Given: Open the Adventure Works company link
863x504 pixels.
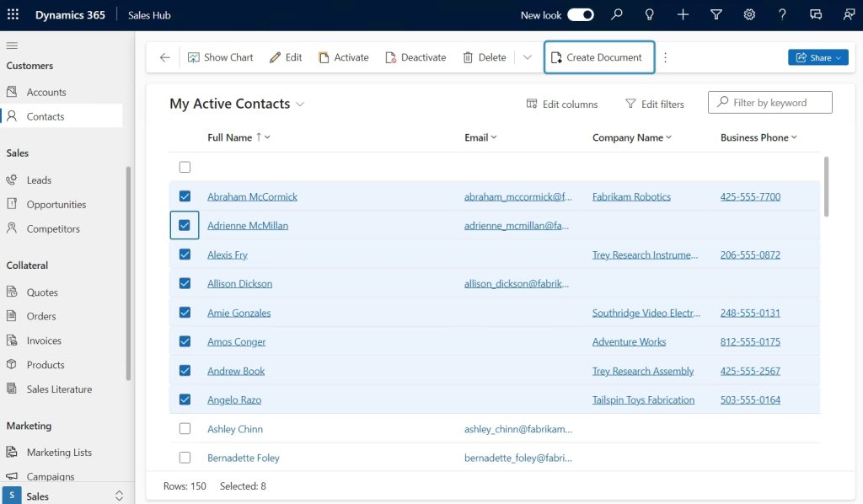Looking at the screenshot, I should [x=629, y=341].
